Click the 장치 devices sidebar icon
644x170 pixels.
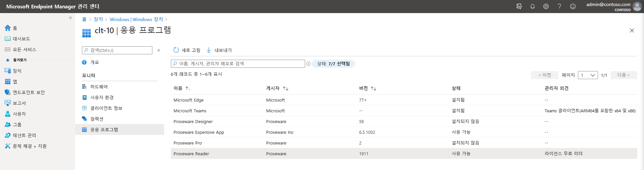(8, 71)
